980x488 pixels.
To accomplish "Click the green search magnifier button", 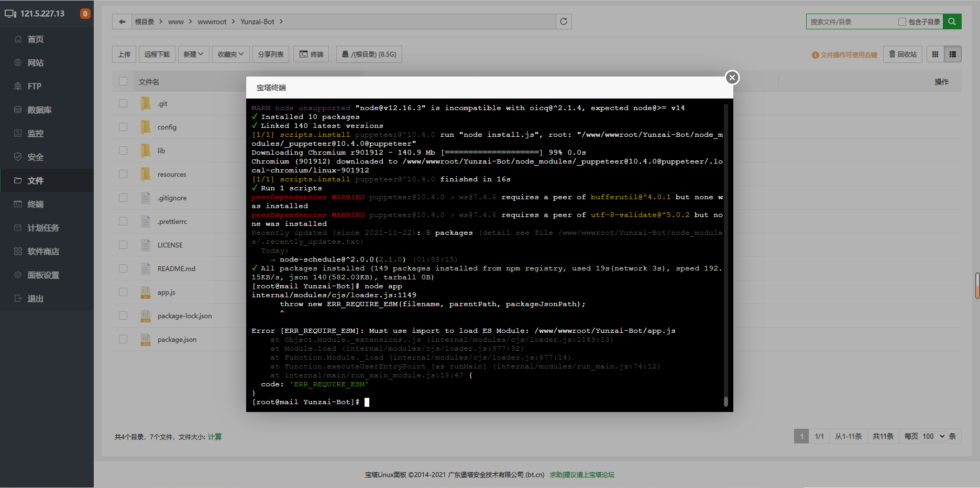I will tap(952, 21).
